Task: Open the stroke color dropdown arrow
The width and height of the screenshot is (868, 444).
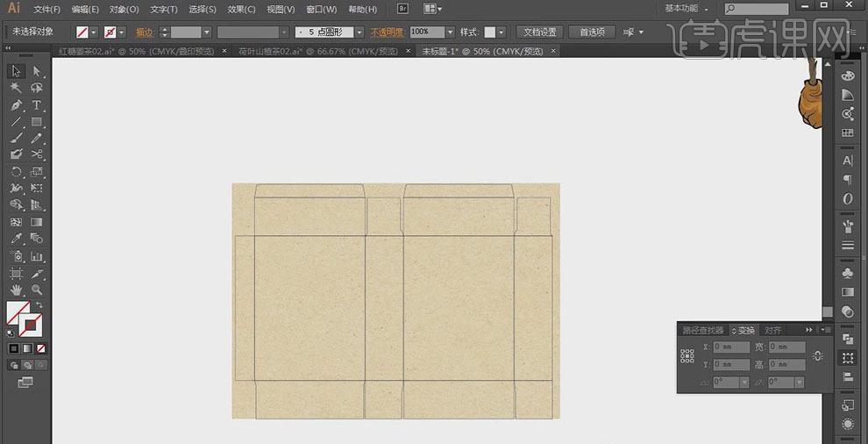Action: tap(122, 32)
